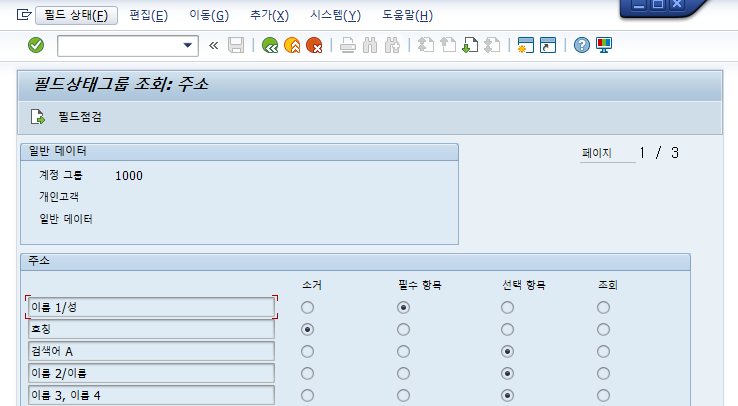Select 조회 radio for 검색어 A
Viewport: 738px width, 406px height.
[x=603, y=351]
